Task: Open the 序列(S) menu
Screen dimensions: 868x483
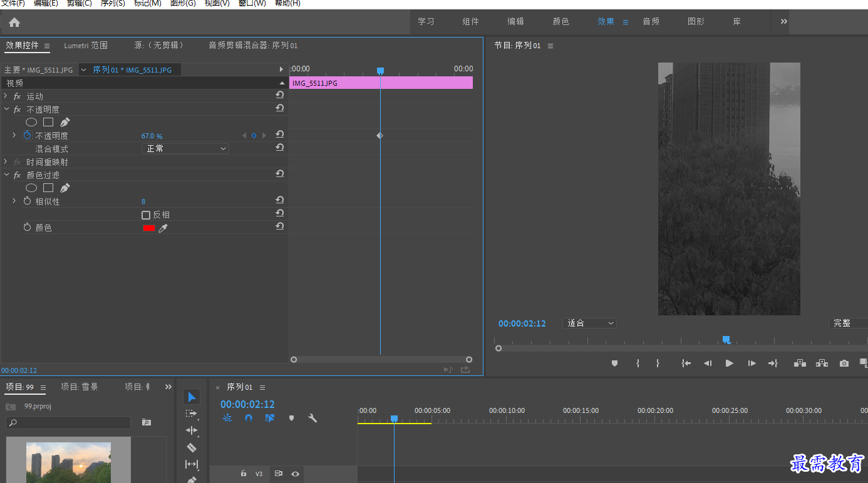Action: (113, 4)
